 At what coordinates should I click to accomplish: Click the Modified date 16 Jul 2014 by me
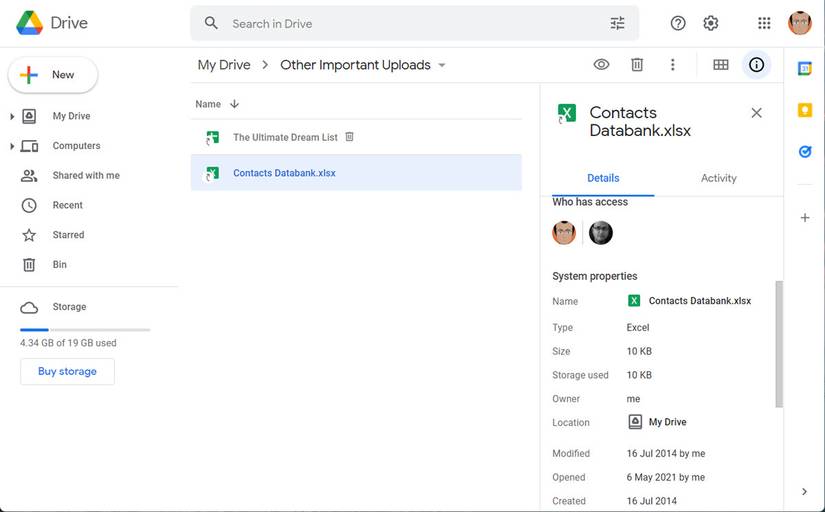pyautogui.click(x=666, y=454)
